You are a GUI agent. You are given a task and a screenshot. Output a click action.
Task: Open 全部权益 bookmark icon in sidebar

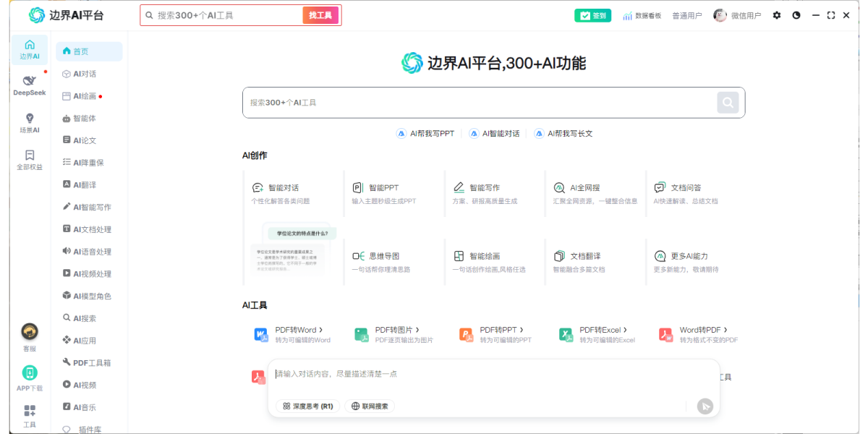(30, 156)
